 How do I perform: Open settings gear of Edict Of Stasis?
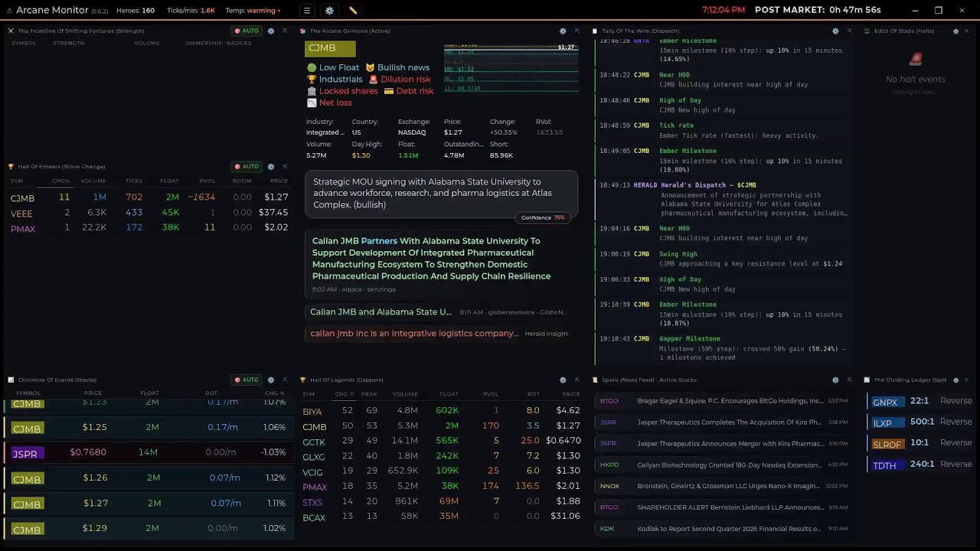coord(955,31)
